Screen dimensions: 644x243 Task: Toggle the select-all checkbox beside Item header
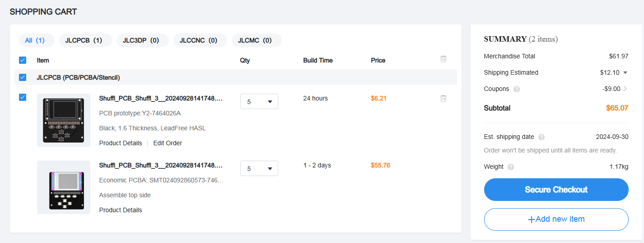click(x=23, y=60)
